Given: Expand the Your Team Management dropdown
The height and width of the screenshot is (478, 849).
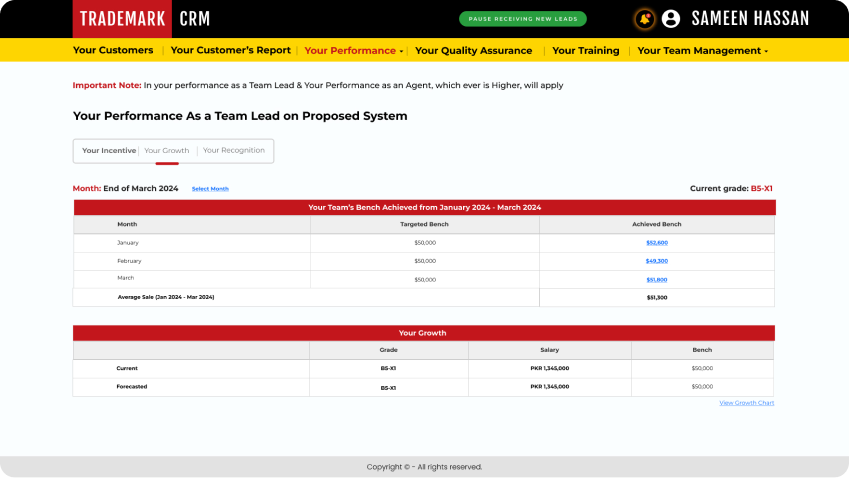Looking at the screenshot, I should (702, 51).
